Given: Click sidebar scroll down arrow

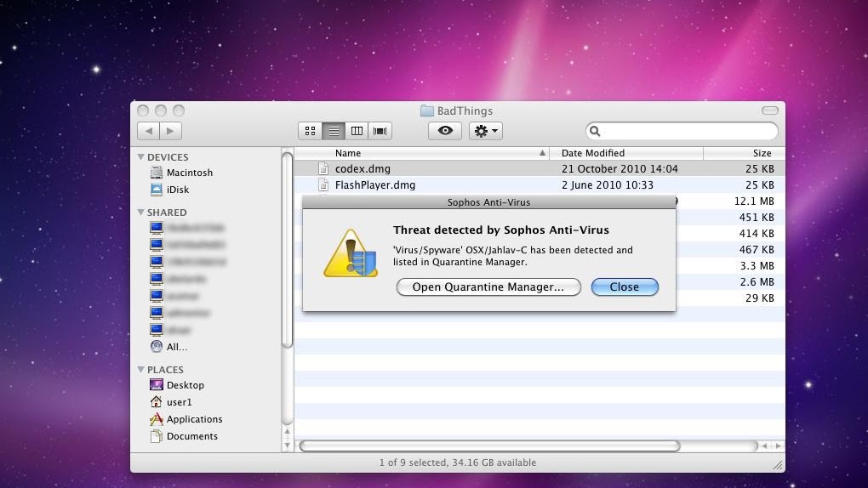Looking at the screenshot, I should point(287,445).
